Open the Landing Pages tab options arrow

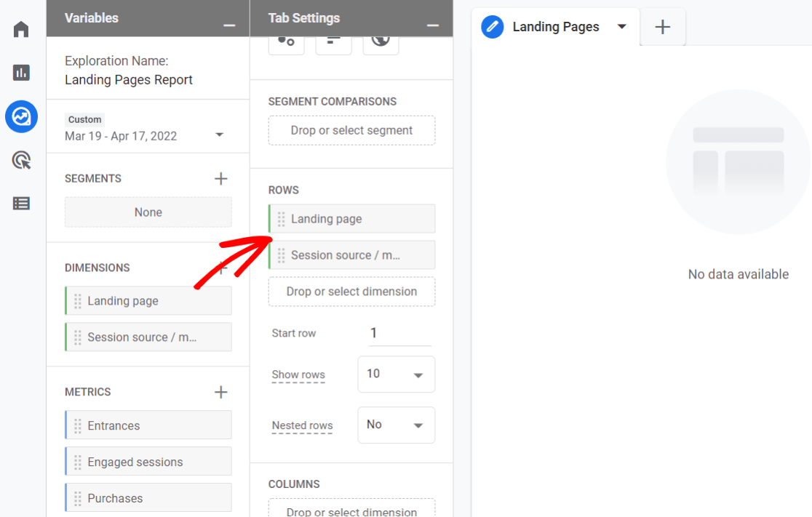pyautogui.click(x=622, y=26)
